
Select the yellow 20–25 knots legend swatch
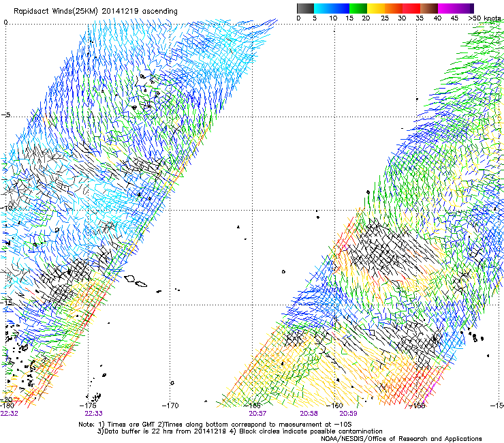tap(376, 8)
